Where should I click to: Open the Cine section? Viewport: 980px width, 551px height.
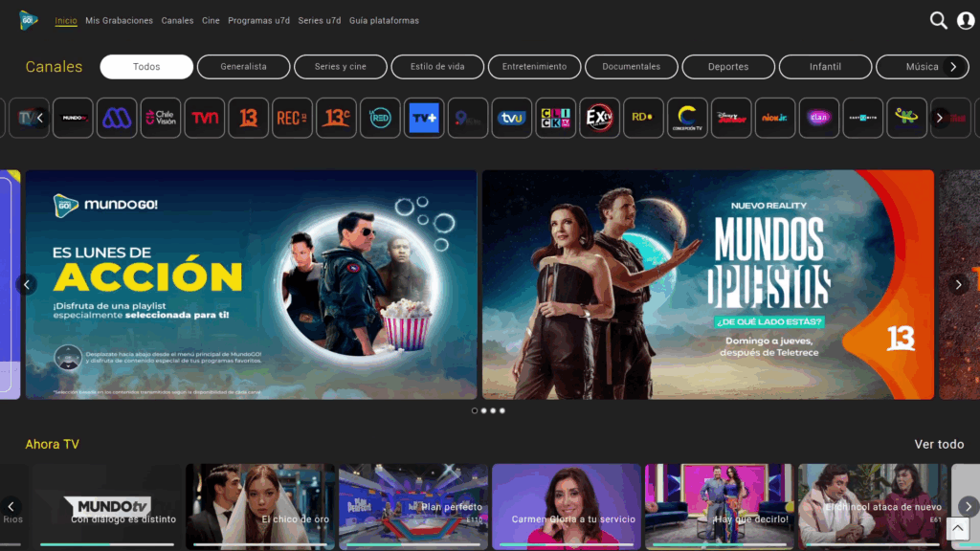tap(211, 21)
